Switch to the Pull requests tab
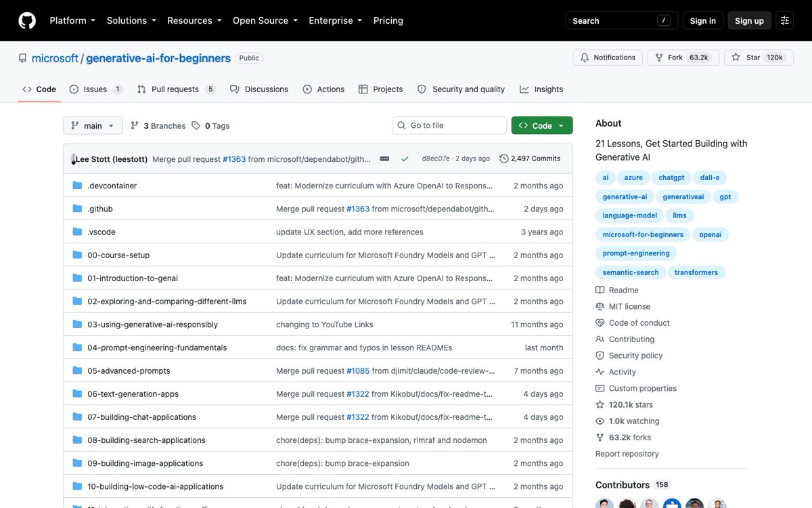Viewport: 812px width, 508px height. point(176,89)
